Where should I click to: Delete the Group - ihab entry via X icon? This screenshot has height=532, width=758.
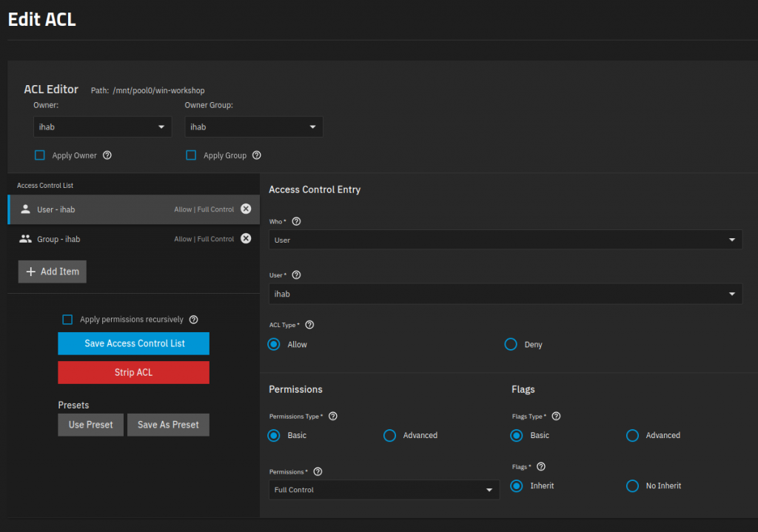[x=246, y=239]
